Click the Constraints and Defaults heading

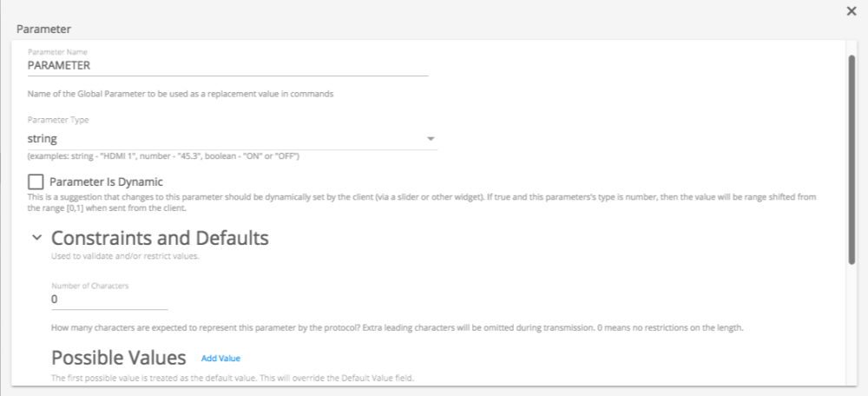pos(160,238)
